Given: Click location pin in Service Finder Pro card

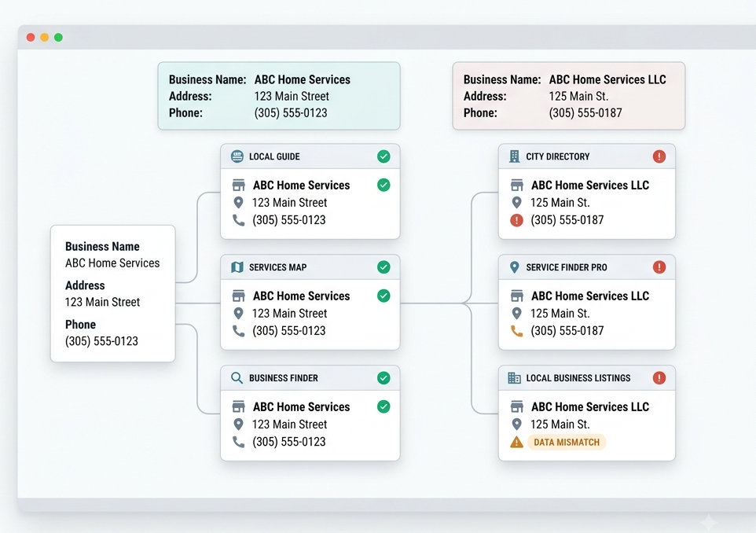Looking at the screenshot, I should click(517, 314).
